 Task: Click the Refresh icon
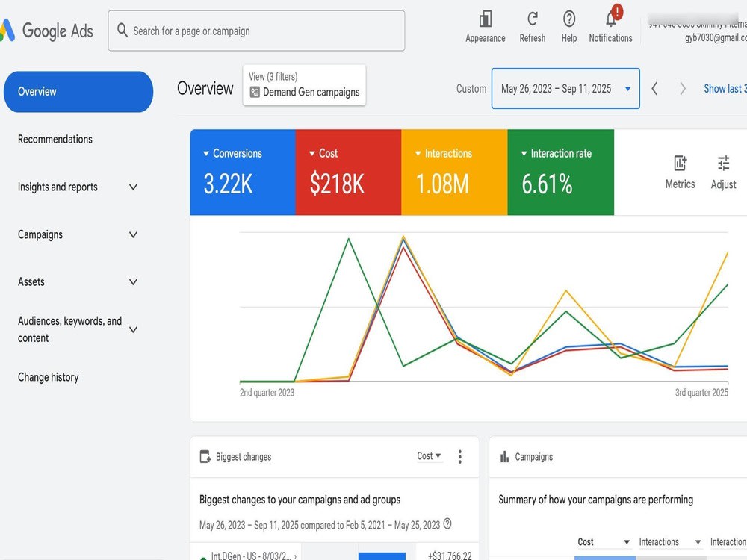(532, 19)
